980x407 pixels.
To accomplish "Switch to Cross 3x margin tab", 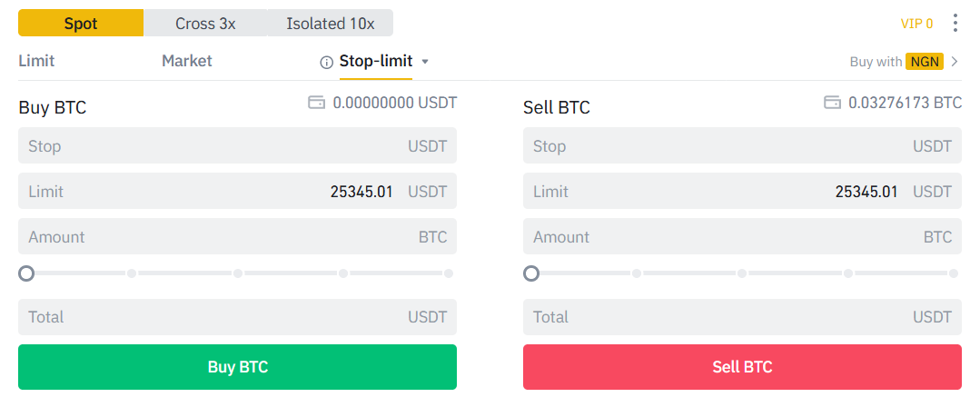I will click(x=205, y=24).
